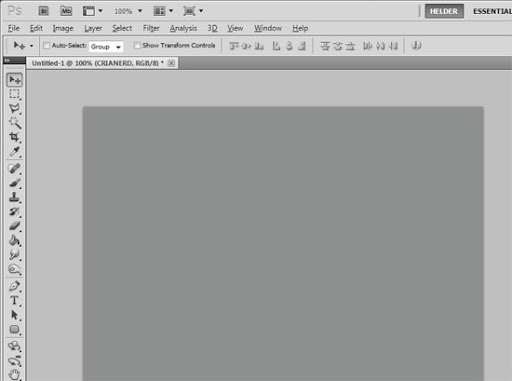Select the Smudge tool

pyautogui.click(x=14, y=255)
